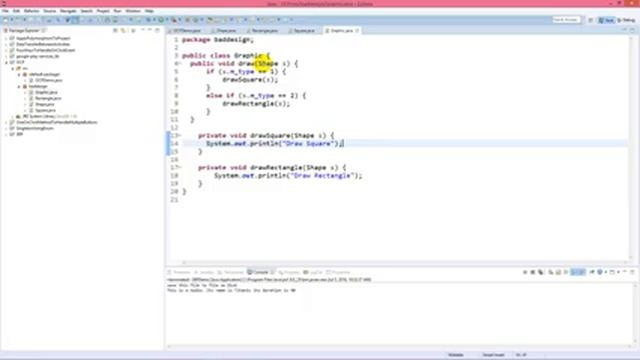Maximize the Console view

pyautogui.click(x=632, y=271)
